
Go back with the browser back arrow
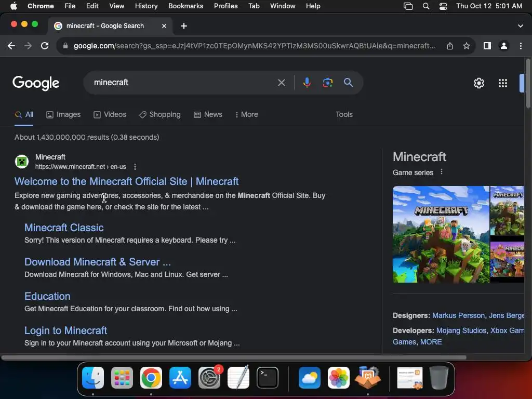click(11, 46)
